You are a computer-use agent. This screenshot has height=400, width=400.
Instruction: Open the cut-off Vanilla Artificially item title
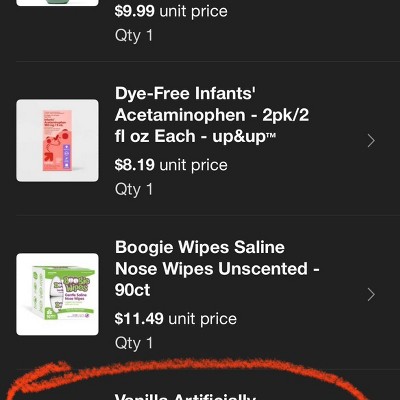(185, 397)
